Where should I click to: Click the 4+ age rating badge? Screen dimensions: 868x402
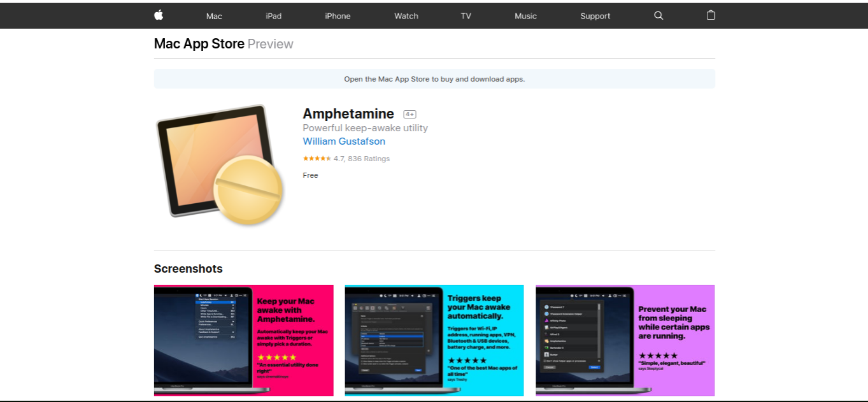point(409,114)
